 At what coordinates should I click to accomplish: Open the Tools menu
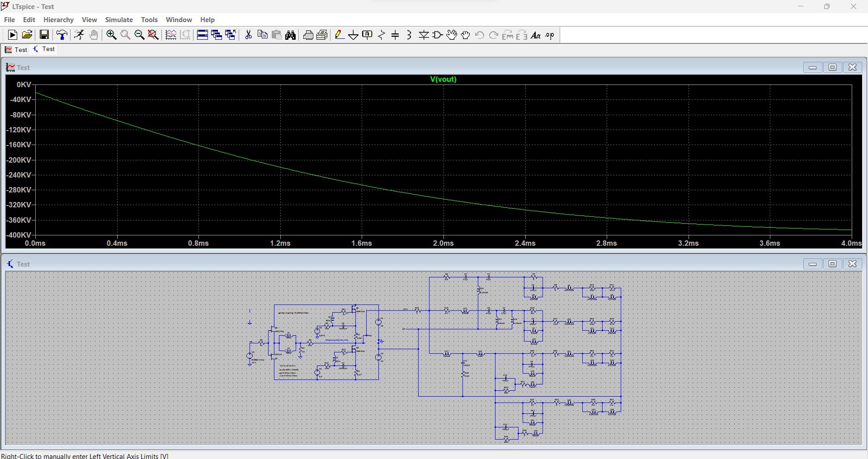[149, 20]
